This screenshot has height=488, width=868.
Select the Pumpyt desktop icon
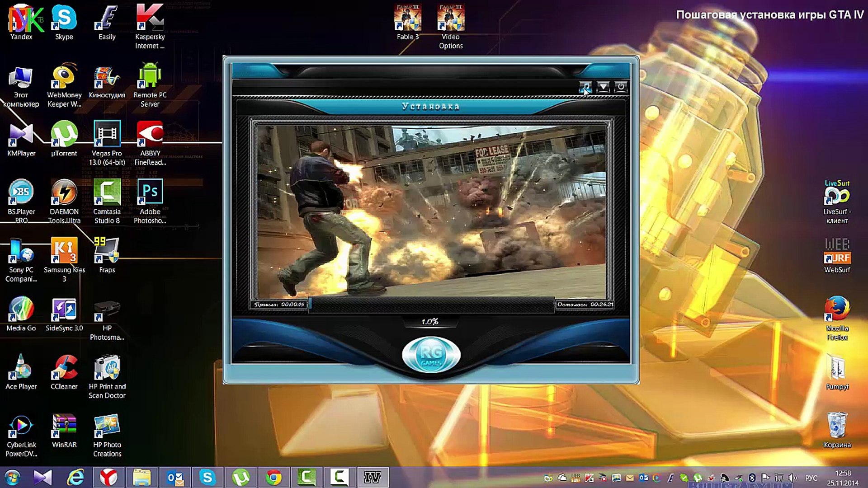coord(837,372)
